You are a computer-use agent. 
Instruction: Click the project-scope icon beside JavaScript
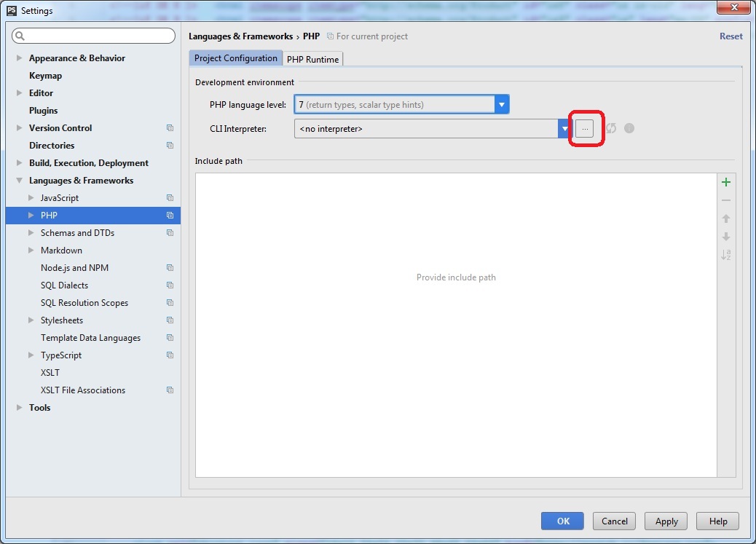(x=168, y=197)
